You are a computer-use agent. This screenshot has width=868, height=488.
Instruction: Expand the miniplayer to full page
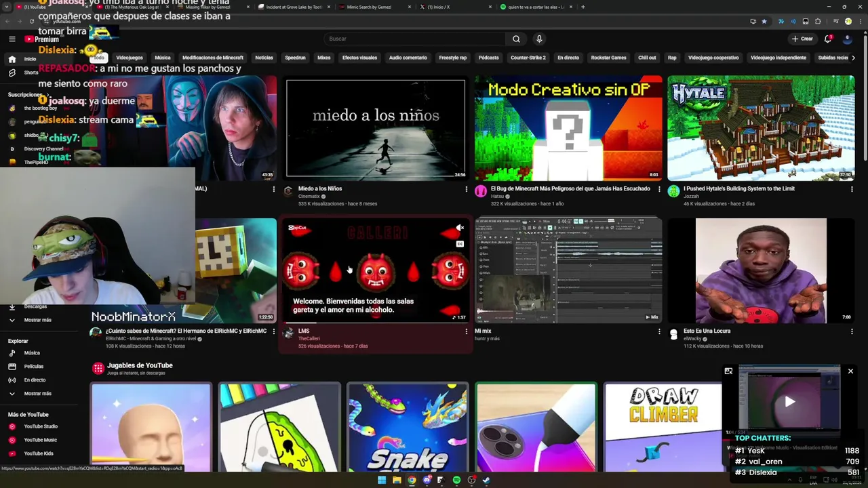[x=728, y=371]
